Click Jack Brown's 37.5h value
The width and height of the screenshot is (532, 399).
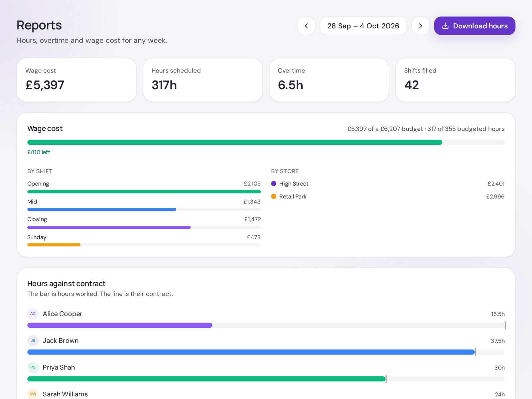coord(497,341)
